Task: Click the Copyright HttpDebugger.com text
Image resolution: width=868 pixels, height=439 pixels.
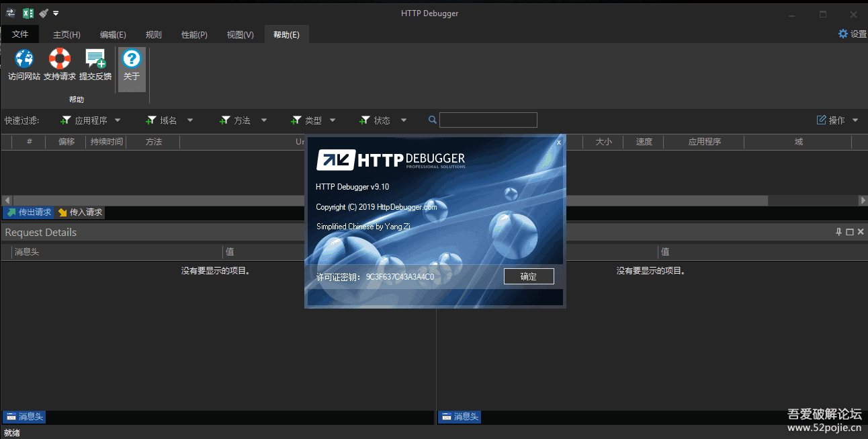Action: pos(376,207)
